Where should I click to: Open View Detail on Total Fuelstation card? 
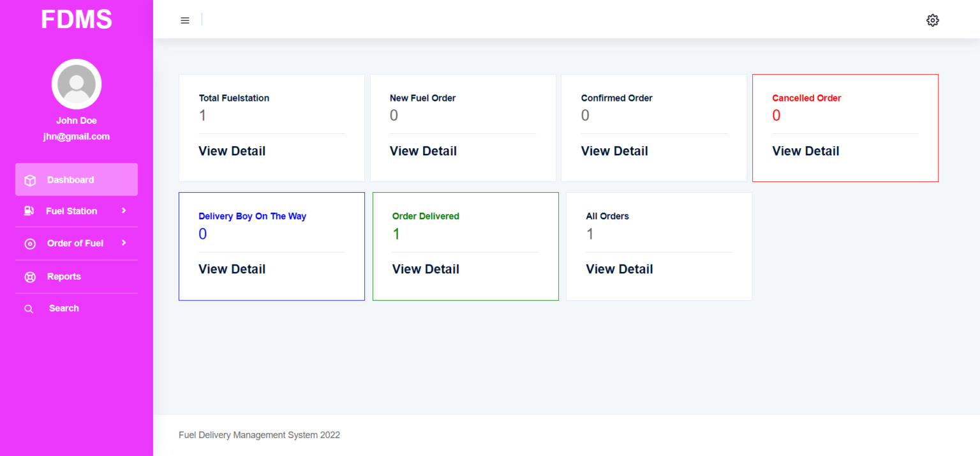232,151
